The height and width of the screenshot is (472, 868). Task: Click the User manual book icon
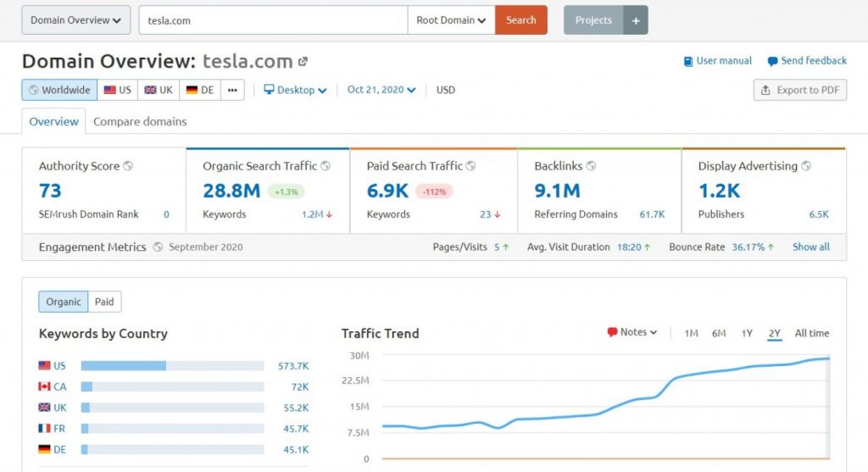(688, 61)
